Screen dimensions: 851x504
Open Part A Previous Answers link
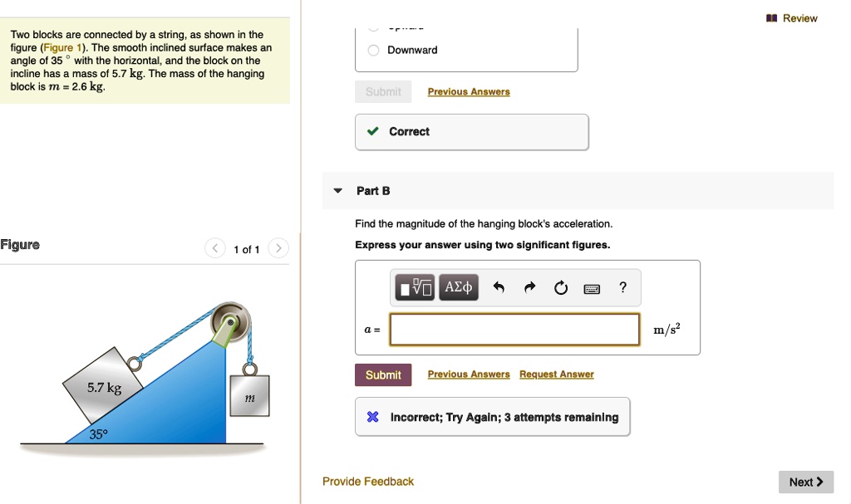click(x=469, y=91)
